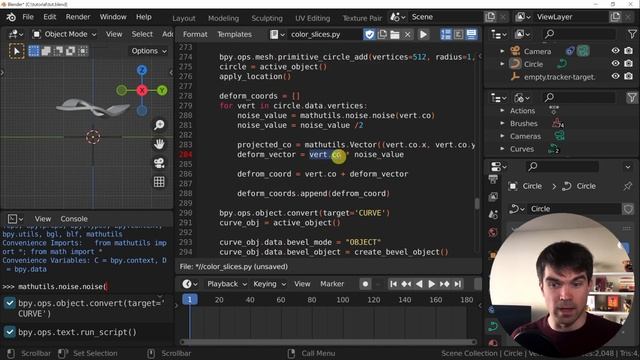Screen dimensions: 640x360
Task: Click the red X axis on navigation gizmo
Action: pyautogui.click(x=142, y=90)
